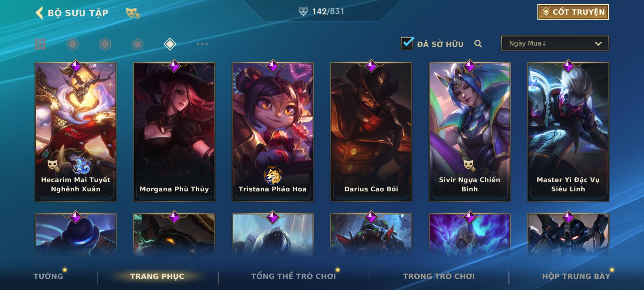Image resolution: width=644 pixels, height=290 pixels.
Task: Select the diamond rarity filter icon
Action: click(170, 44)
